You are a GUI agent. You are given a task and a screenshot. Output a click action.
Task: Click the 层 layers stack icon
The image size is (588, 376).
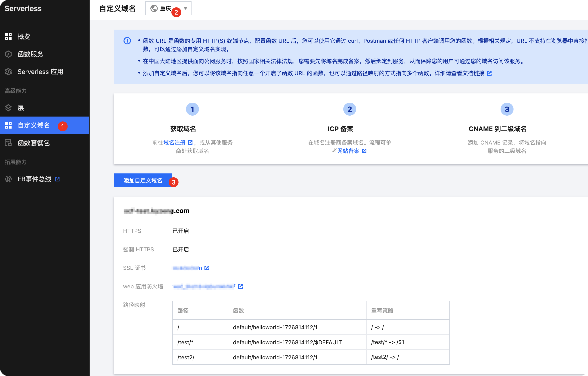[8, 108]
